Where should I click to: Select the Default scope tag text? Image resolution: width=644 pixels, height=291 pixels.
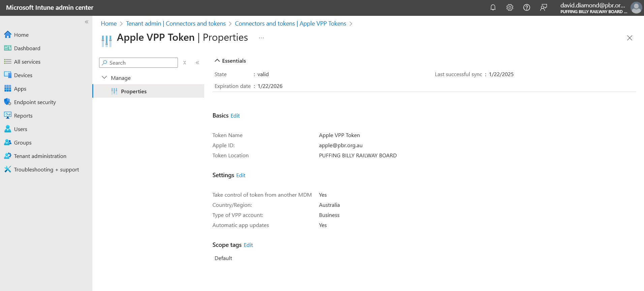coord(223,258)
